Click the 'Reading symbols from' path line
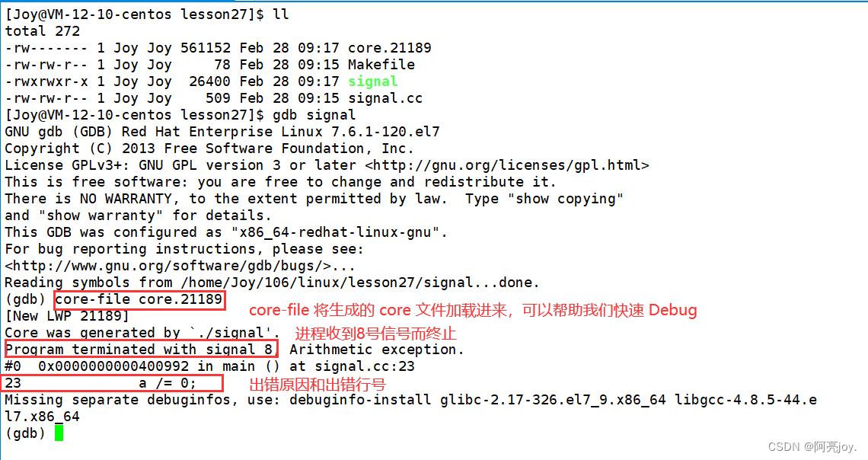This screenshot has width=868, height=460. point(272,283)
